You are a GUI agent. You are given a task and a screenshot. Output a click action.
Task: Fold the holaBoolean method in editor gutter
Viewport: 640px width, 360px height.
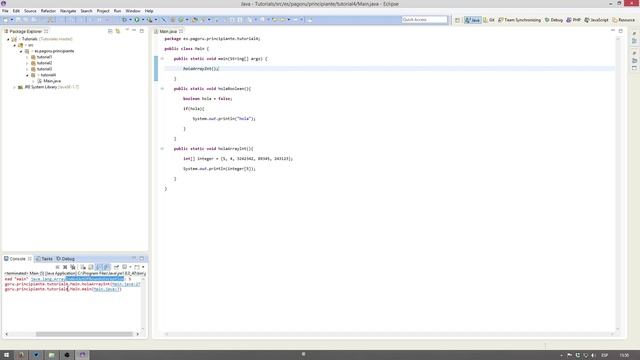coord(162,89)
